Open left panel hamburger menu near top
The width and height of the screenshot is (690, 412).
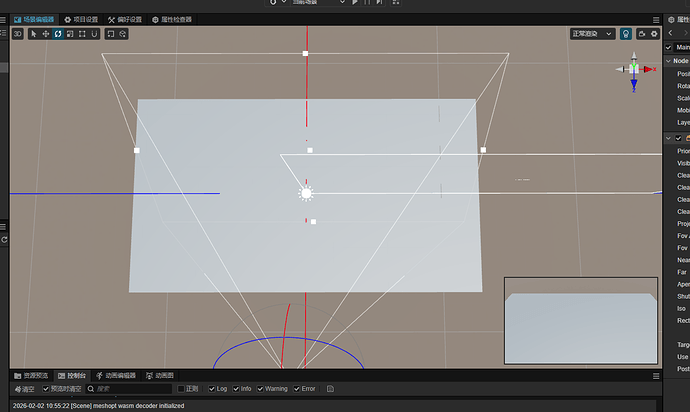pos(3,20)
